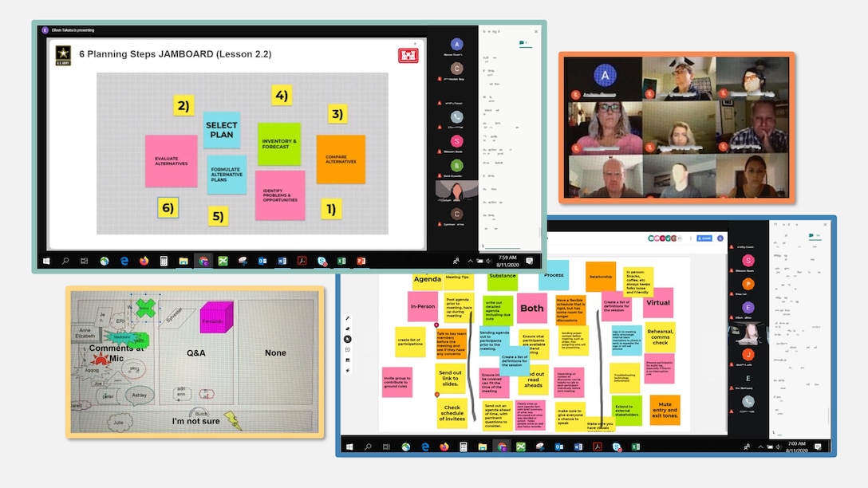
Task: Open Skype from the top window taskbar
Action: [x=322, y=262]
